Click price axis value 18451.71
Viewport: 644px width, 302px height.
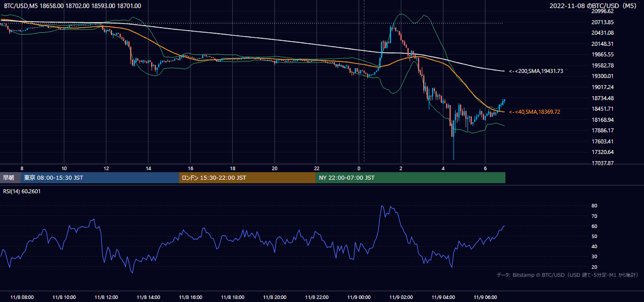[x=602, y=109]
